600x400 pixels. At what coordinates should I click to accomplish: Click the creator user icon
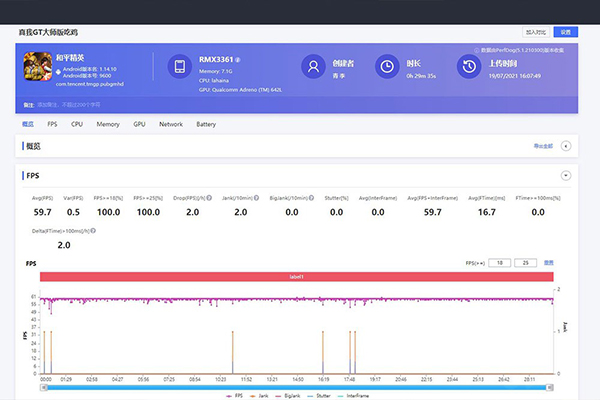313,67
